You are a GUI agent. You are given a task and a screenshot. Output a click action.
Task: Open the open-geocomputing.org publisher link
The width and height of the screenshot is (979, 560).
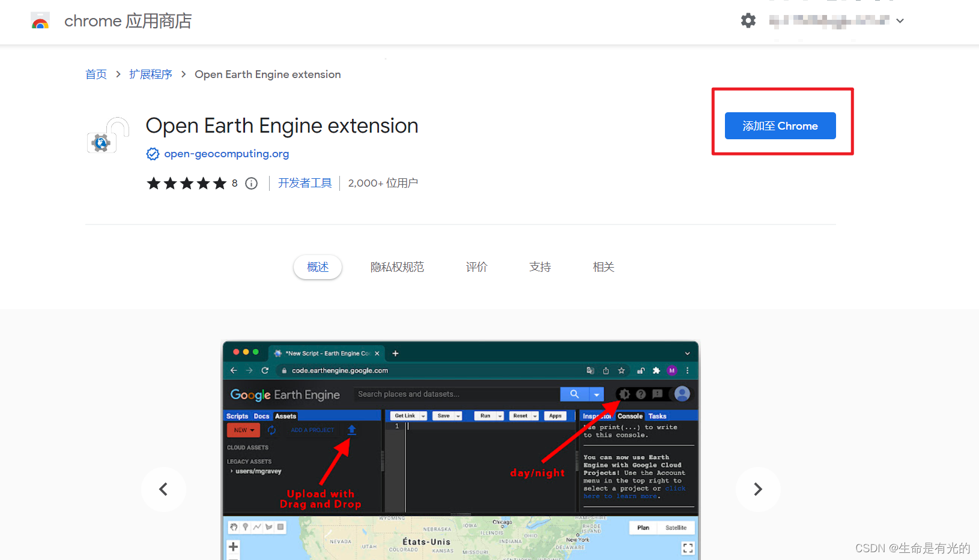coord(226,154)
